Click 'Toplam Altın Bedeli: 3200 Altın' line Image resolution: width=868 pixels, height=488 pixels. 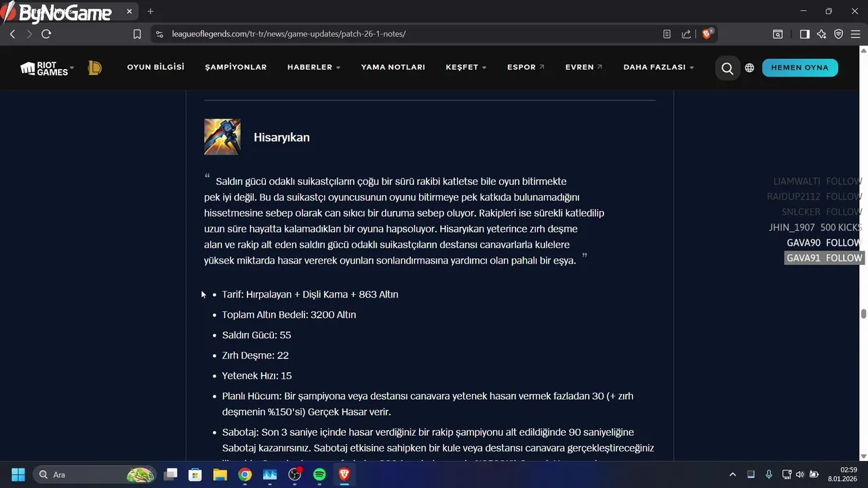(x=289, y=314)
